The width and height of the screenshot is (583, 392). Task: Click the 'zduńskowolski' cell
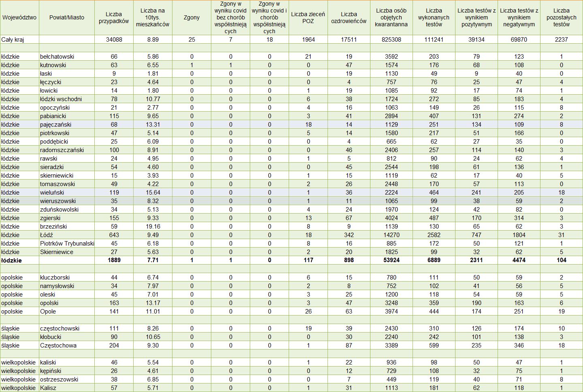point(67,210)
